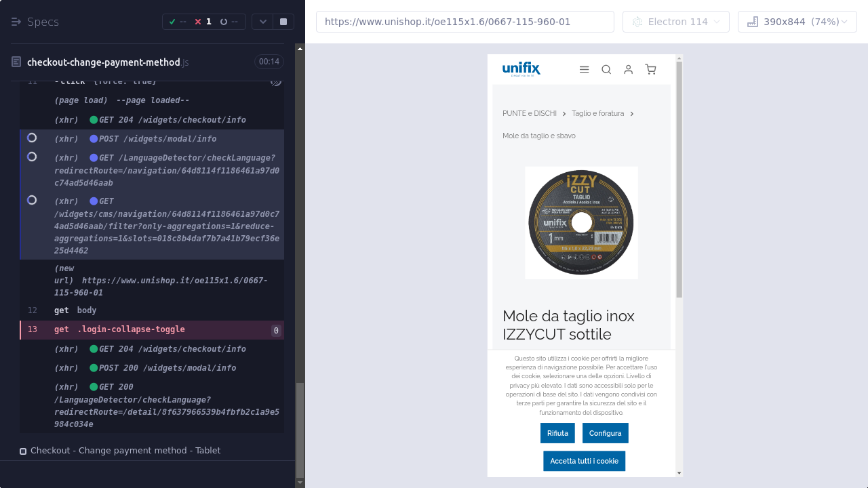
Task: Open the 390x844 viewport size dropdown
Action: (x=797, y=22)
